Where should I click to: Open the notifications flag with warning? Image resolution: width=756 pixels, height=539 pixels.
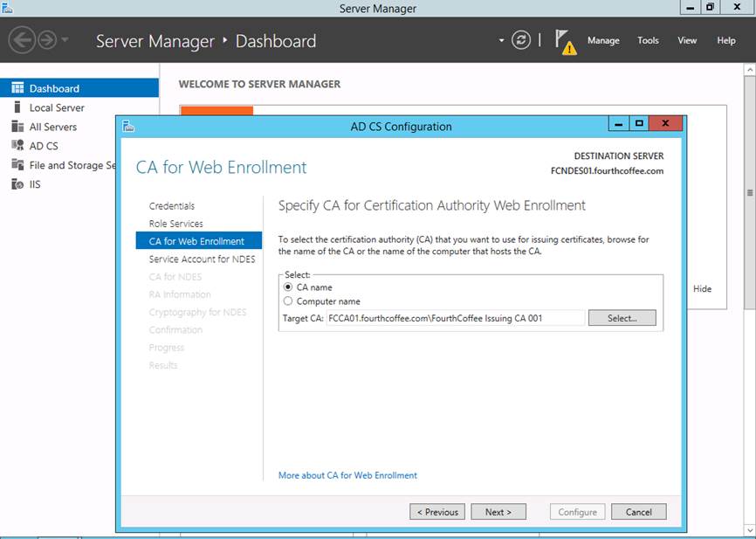click(565, 41)
